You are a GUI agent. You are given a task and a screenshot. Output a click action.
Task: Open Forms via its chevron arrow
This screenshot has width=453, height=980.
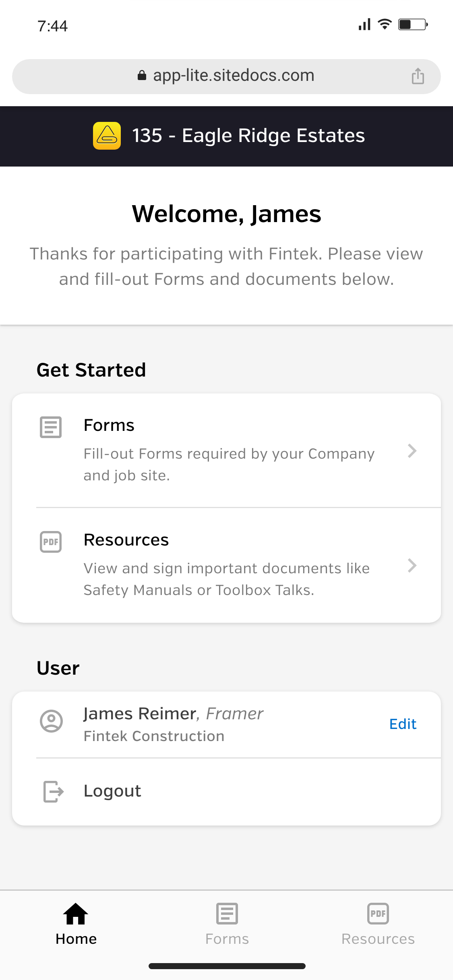[412, 451]
